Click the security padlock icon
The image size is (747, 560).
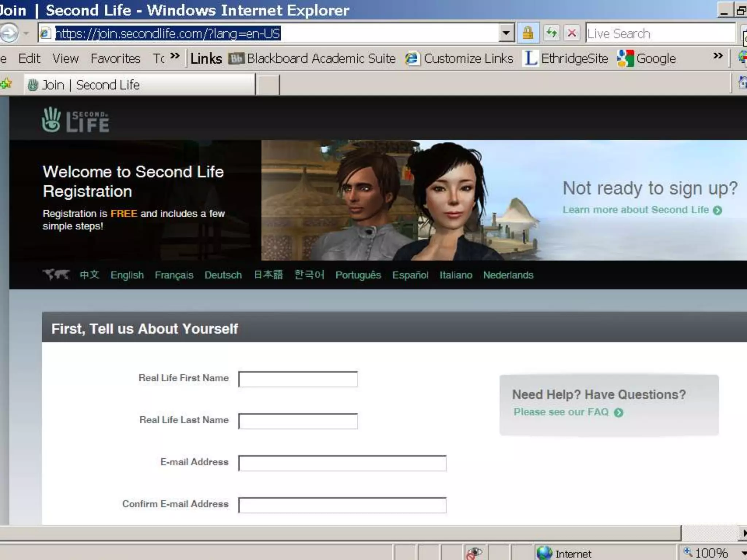pos(527,33)
